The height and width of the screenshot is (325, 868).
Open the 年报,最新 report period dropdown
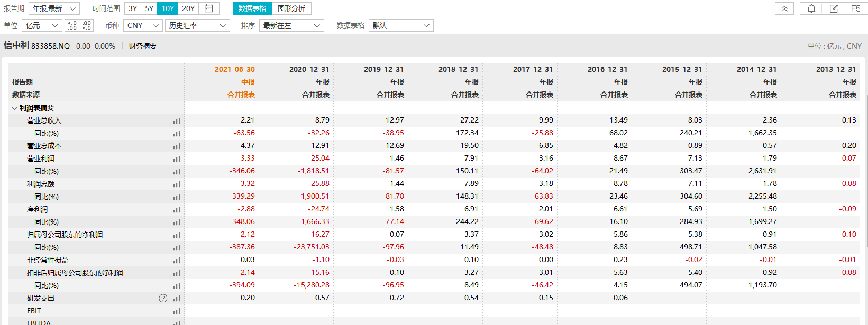pos(54,8)
